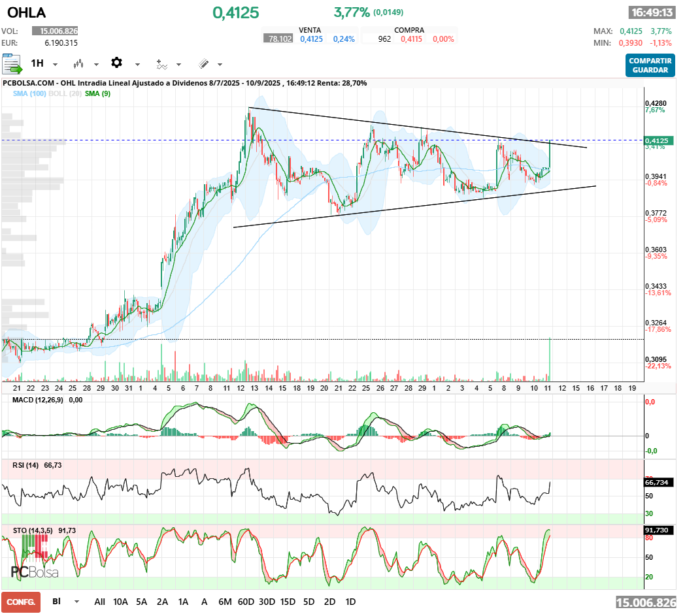Click the STO (14,3,5) indicator label
Viewport: 685px width, 616px height.
(x=33, y=530)
